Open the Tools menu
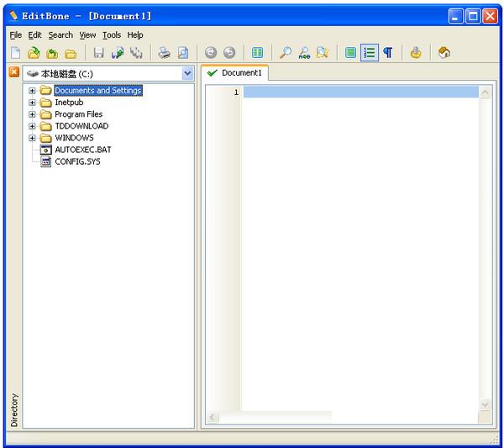Image resolution: width=504 pixels, height=448 pixels. pyautogui.click(x=112, y=35)
